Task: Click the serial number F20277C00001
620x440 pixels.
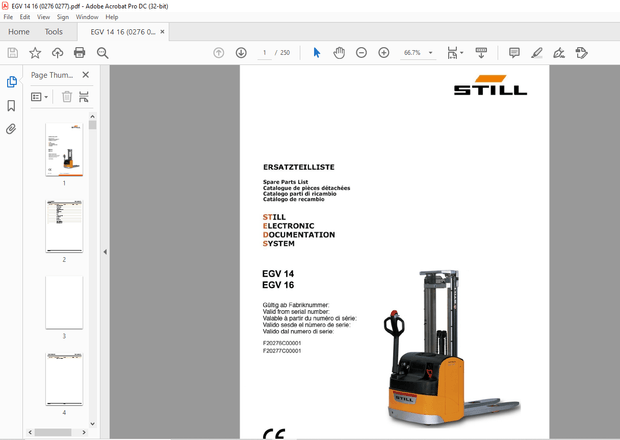Action: pyautogui.click(x=282, y=351)
